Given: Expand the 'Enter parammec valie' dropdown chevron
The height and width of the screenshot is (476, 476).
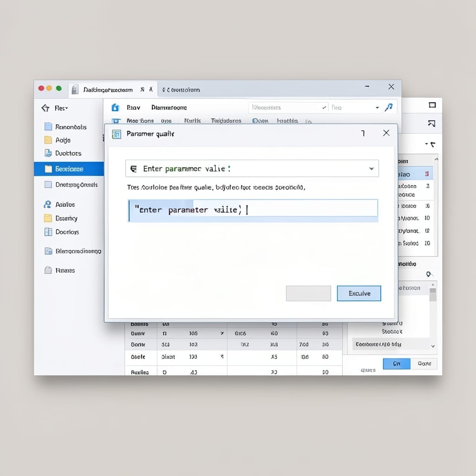Looking at the screenshot, I should pyautogui.click(x=371, y=169).
